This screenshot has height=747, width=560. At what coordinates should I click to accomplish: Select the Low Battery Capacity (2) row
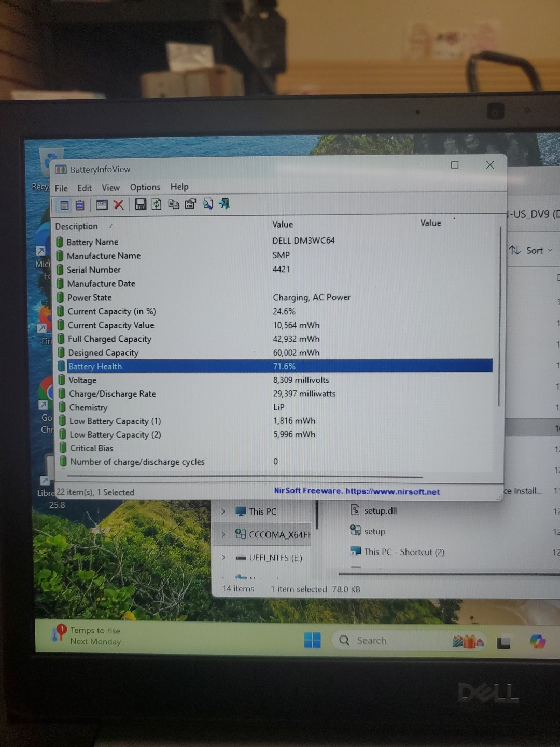coord(275,434)
